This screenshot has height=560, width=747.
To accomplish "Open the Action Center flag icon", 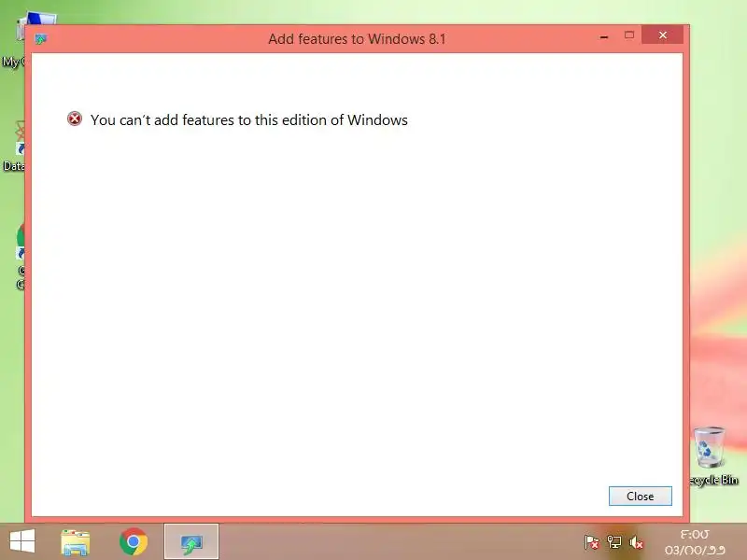I will pos(592,542).
